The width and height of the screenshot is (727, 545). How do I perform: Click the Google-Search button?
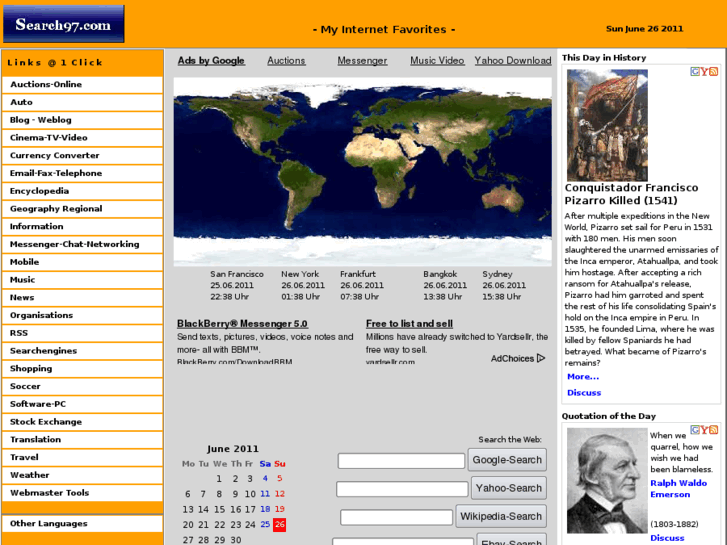click(507, 460)
